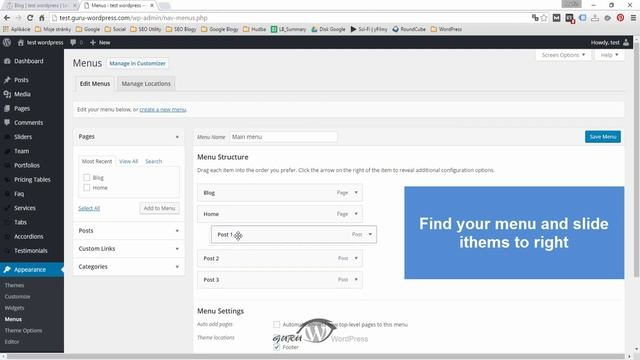Image resolution: width=640 pixels, height=360 pixels.
Task: Open WordPress bookmarks folder
Action: click(446, 29)
